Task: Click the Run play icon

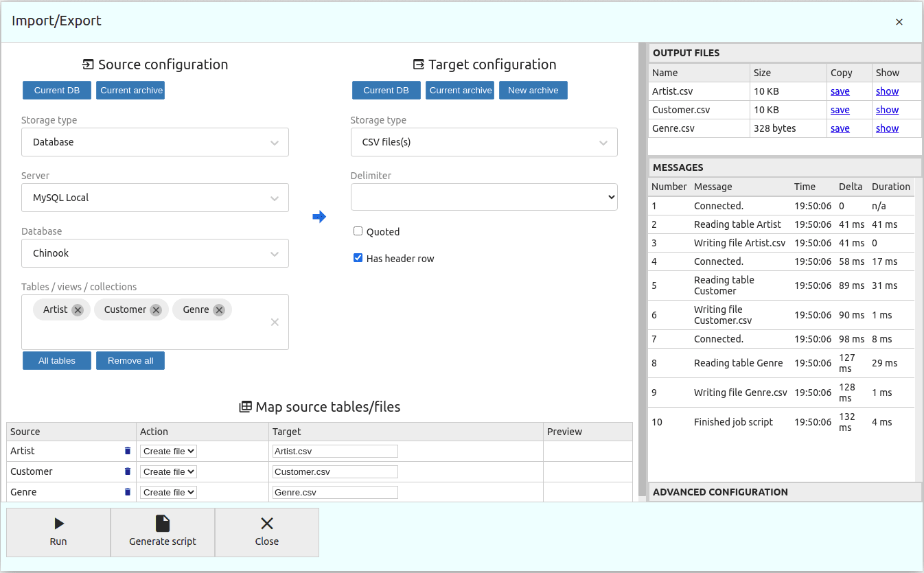Action: [58, 523]
